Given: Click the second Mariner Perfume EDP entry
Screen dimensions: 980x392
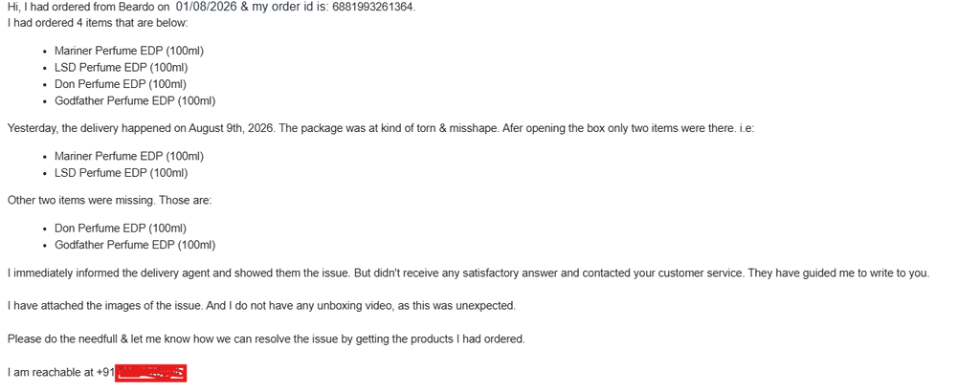Looking at the screenshot, I should 129,156.
